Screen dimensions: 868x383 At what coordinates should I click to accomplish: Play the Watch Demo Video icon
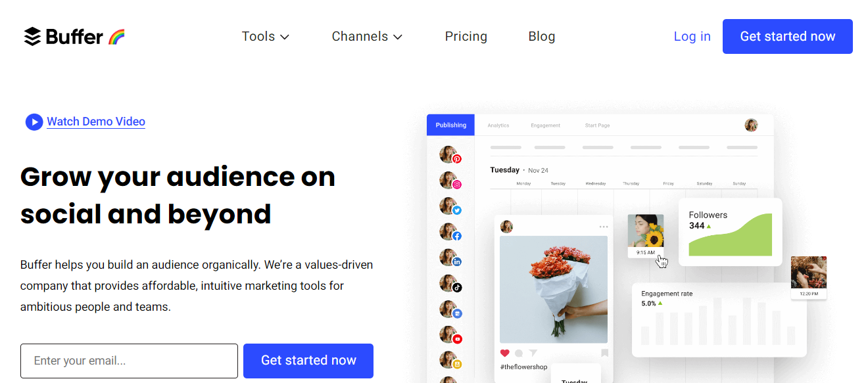tap(34, 122)
